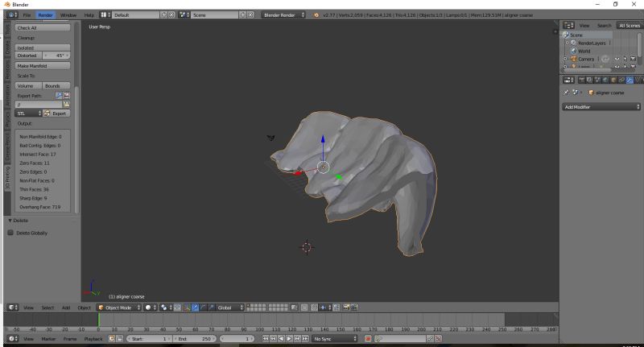Open the timeline Playback menu
The width and height of the screenshot is (644, 347).
point(93,339)
